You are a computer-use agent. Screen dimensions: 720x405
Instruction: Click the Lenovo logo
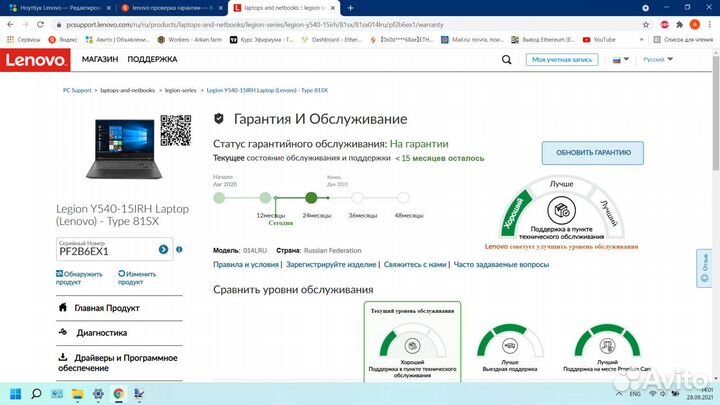pyautogui.click(x=35, y=60)
